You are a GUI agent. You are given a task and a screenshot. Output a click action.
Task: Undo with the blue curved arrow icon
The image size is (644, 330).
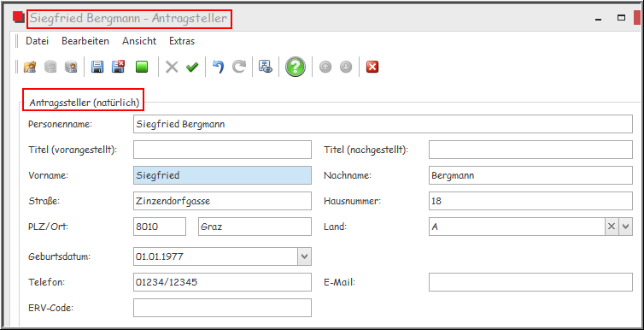click(x=219, y=67)
